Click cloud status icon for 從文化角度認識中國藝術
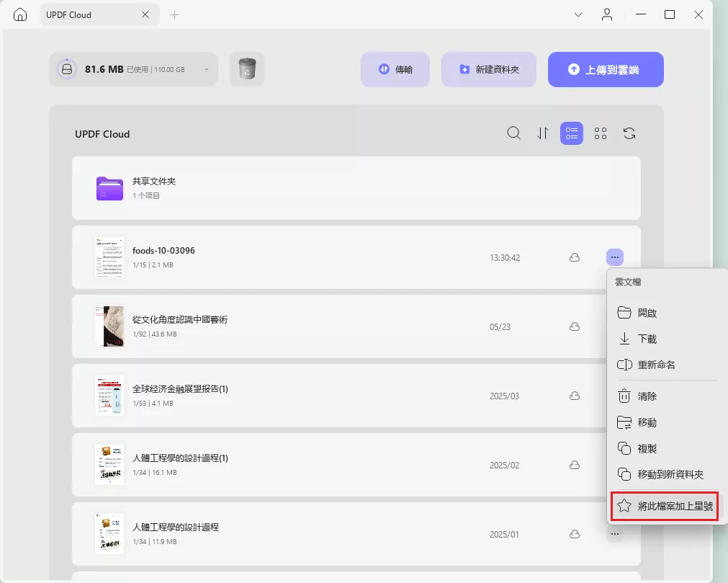Screen dimensions: 728x583 pos(575,326)
